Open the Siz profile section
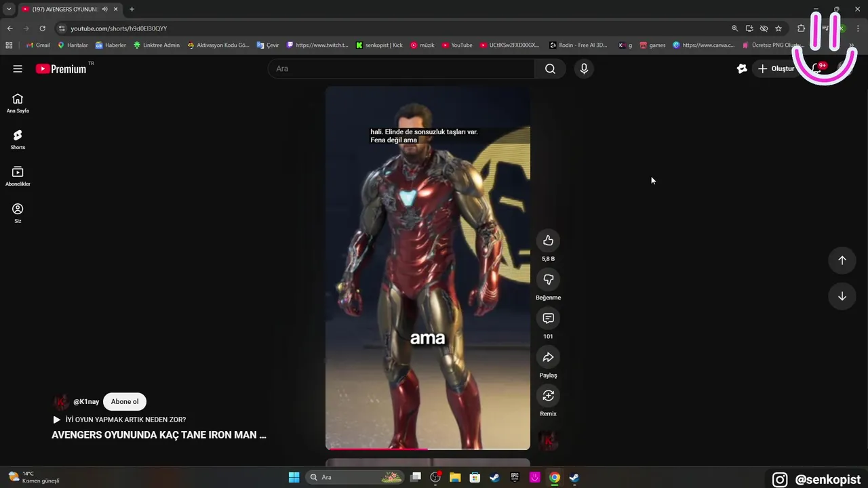Screen dimensions: 868x488 18,213
